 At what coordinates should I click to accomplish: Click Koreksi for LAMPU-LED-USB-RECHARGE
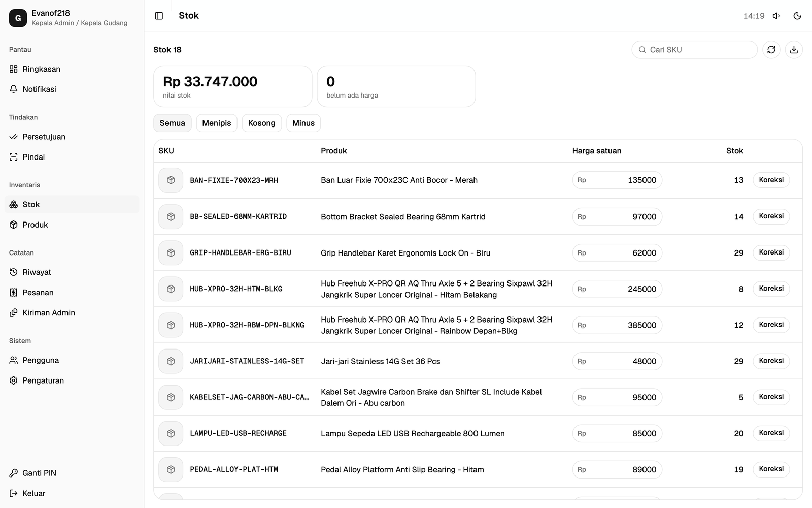point(771,433)
